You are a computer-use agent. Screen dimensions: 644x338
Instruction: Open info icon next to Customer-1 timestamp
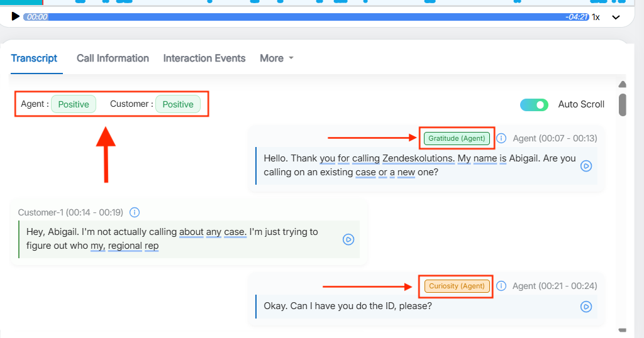[x=134, y=212]
